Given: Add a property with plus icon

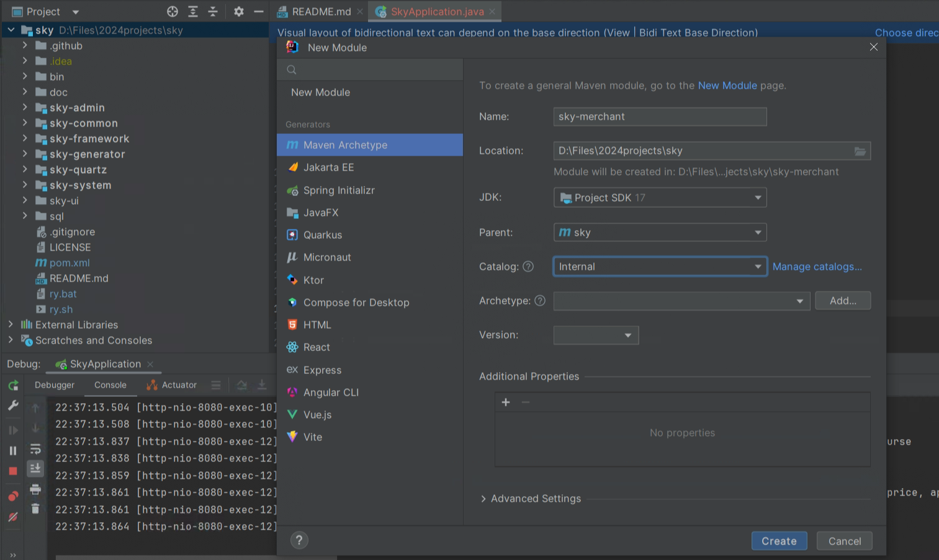Looking at the screenshot, I should tap(506, 402).
